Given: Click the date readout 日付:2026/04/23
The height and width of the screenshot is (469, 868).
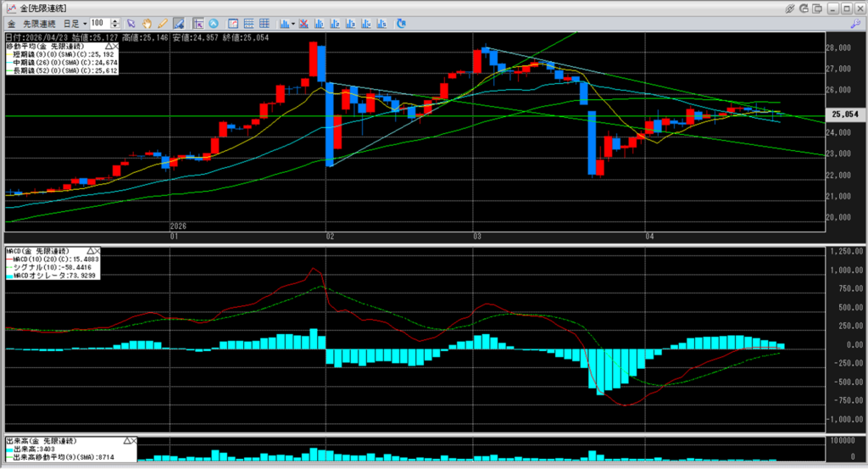Looking at the screenshot, I should [37, 37].
